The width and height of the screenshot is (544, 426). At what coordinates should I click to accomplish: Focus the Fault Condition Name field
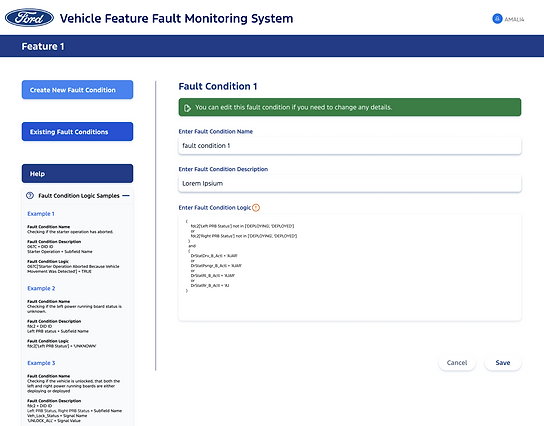click(350, 146)
